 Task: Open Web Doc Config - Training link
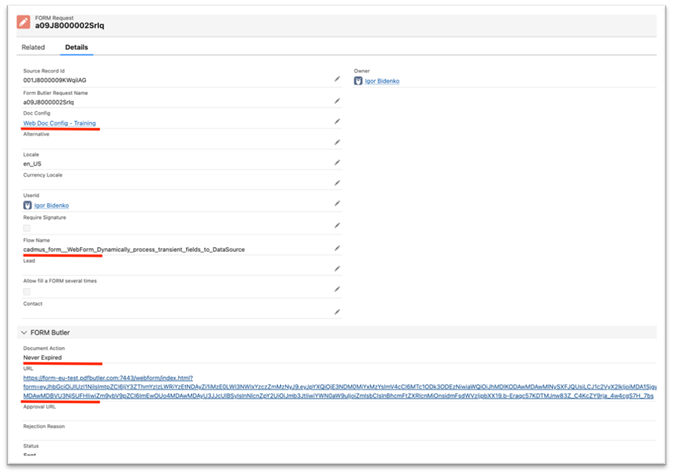[x=60, y=122]
